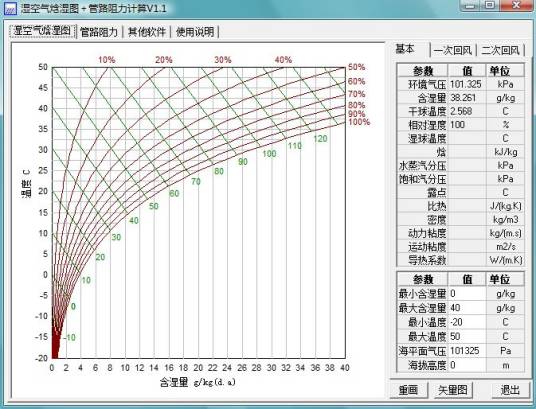This screenshot has height=409, width=536.
Task: Click the 动力粘度 parameter label
Action: coord(427,233)
